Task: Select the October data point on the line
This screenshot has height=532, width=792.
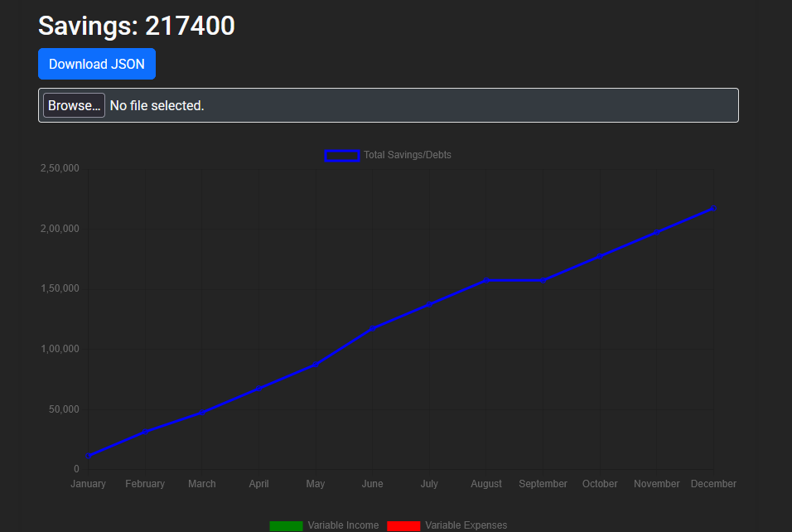Action: pos(600,256)
